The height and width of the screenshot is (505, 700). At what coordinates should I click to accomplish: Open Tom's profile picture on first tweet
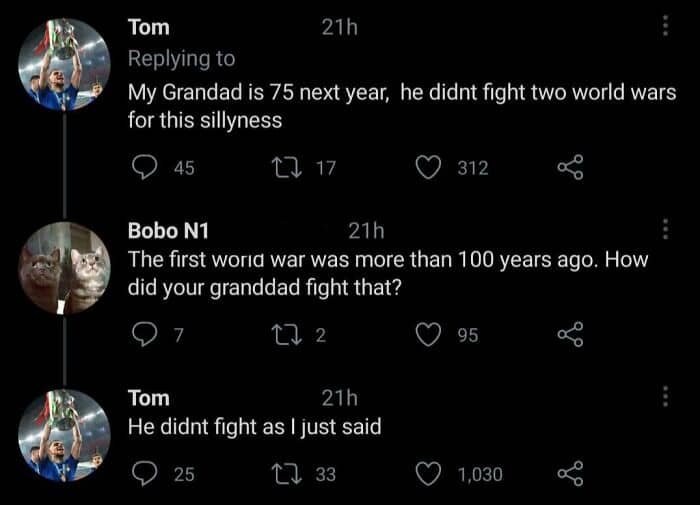coord(64,65)
